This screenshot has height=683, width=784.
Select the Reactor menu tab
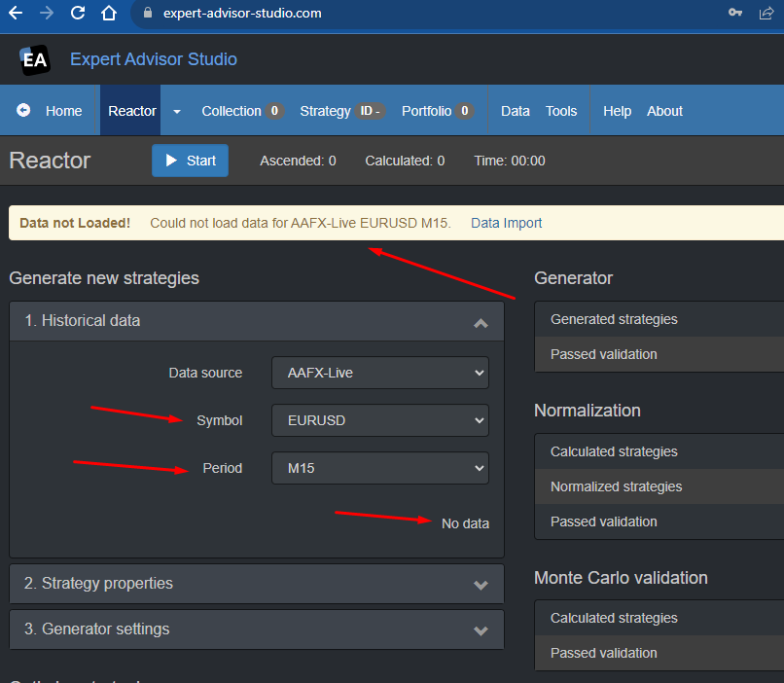pyautogui.click(x=132, y=111)
